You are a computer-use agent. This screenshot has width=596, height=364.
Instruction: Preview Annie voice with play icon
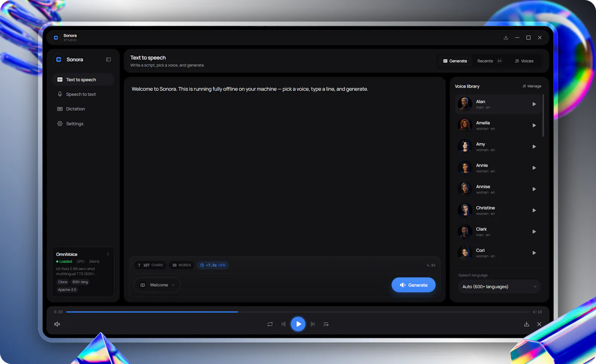click(534, 168)
